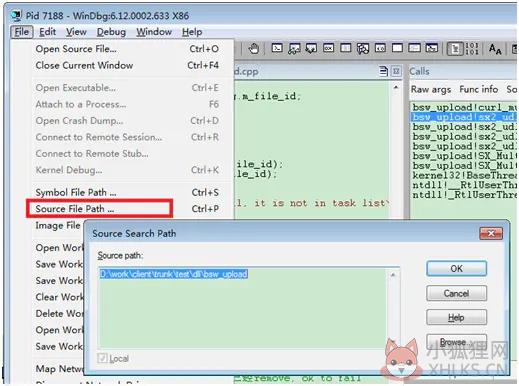Viewport: 519px width, 386px height.
Task: Open the Edit menu
Action: point(47,32)
